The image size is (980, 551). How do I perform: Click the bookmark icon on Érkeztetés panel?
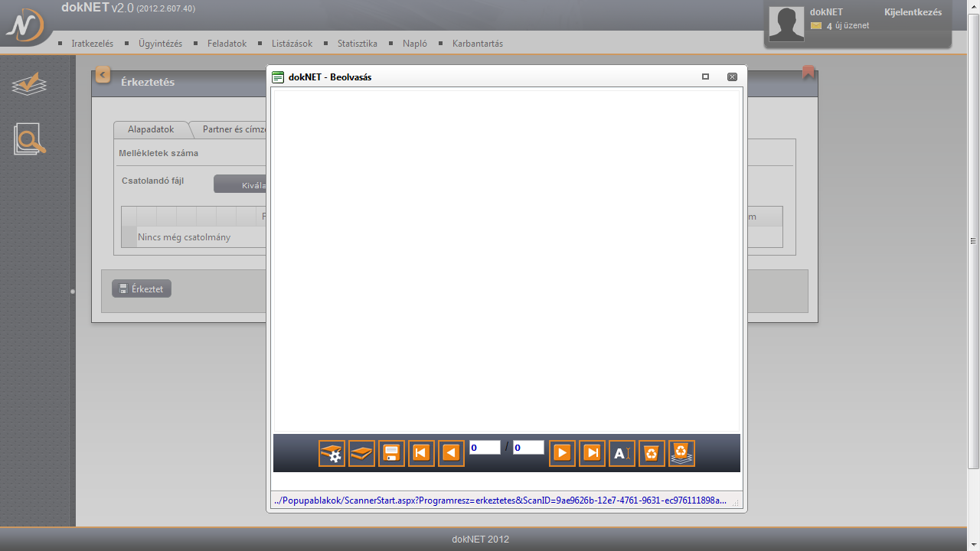tap(808, 73)
